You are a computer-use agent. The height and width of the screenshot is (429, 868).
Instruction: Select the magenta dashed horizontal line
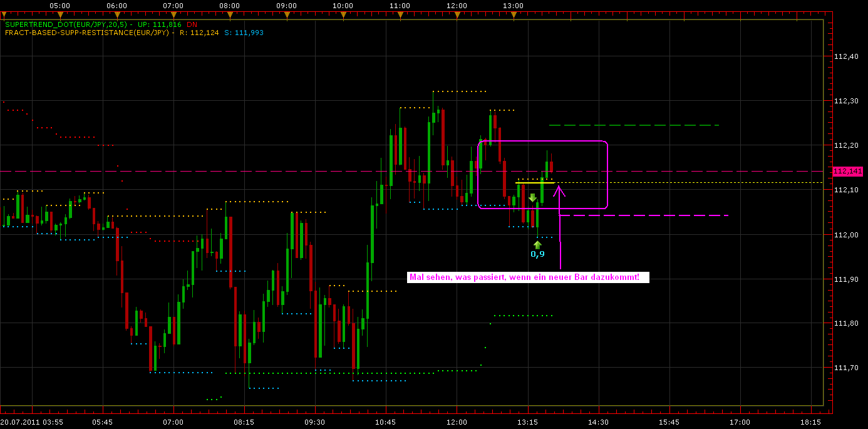point(644,215)
